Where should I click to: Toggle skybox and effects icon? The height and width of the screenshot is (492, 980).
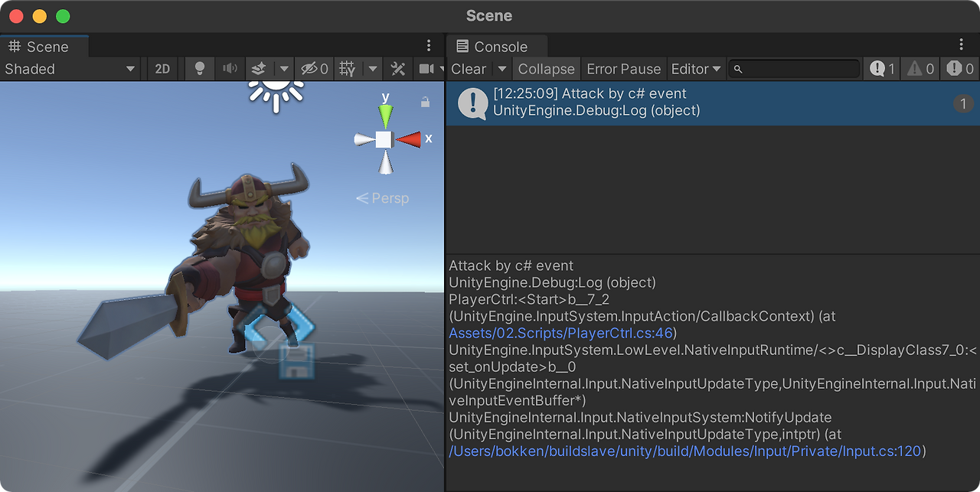coord(260,69)
